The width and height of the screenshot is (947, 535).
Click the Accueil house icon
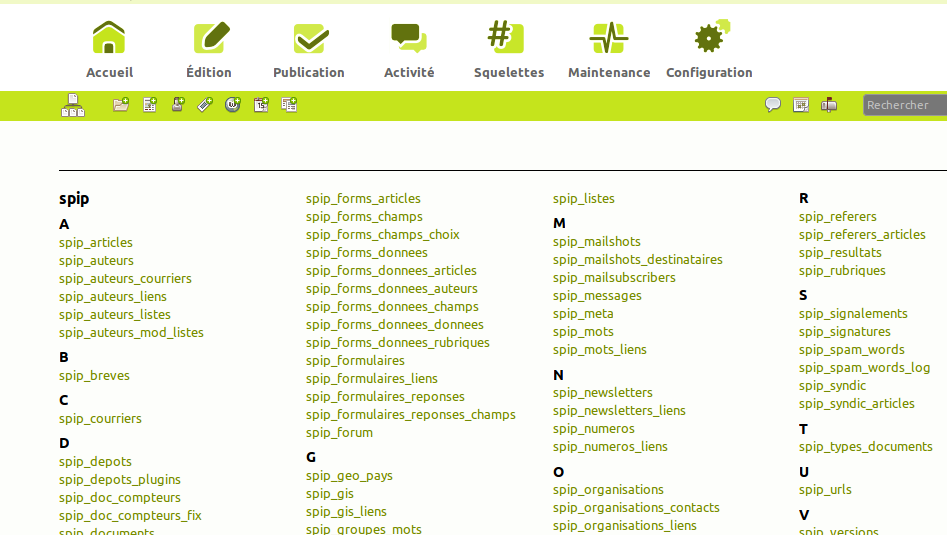pos(109,37)
